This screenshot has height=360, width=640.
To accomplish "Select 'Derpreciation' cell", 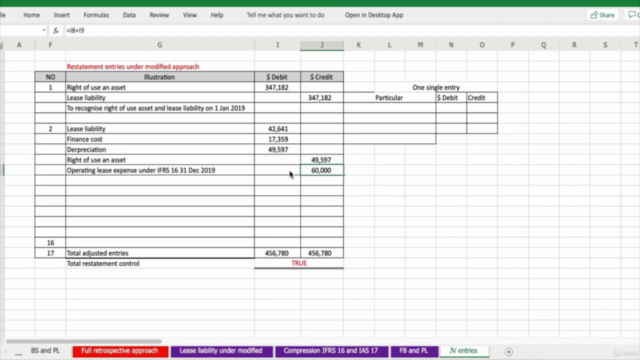I will [x=160, y=150].
